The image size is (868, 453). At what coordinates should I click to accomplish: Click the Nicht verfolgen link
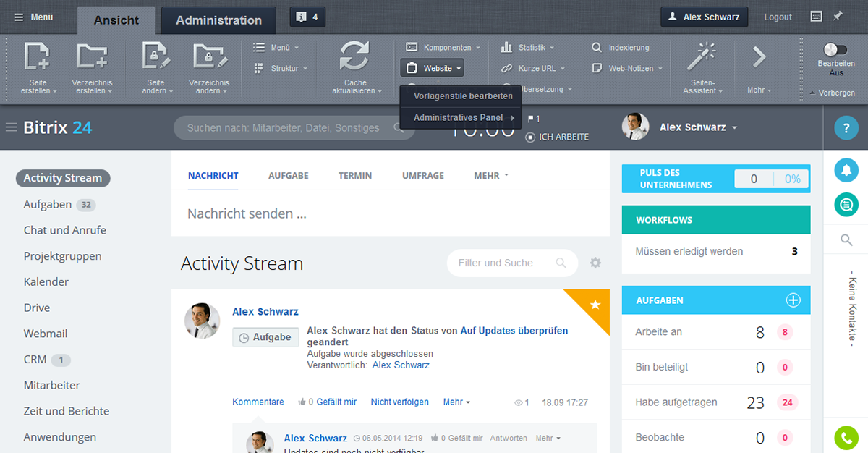point(400,402)
